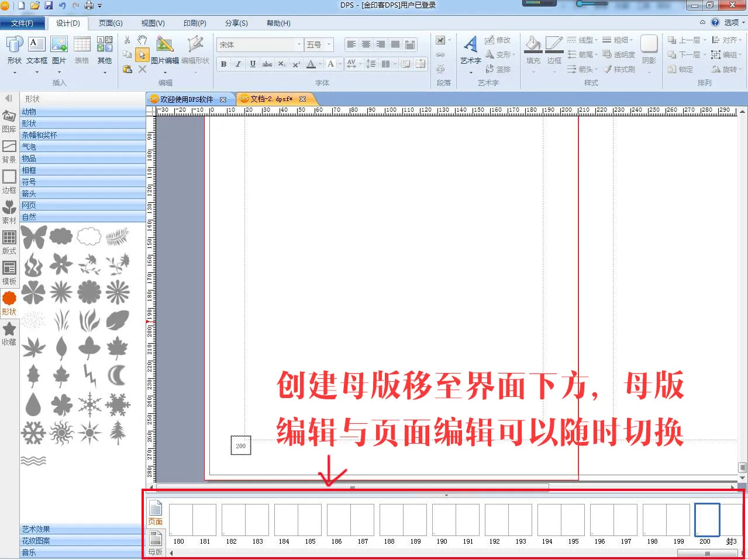Click the help question mark icon
748x560 pixels.
click(x=715, y=23)
